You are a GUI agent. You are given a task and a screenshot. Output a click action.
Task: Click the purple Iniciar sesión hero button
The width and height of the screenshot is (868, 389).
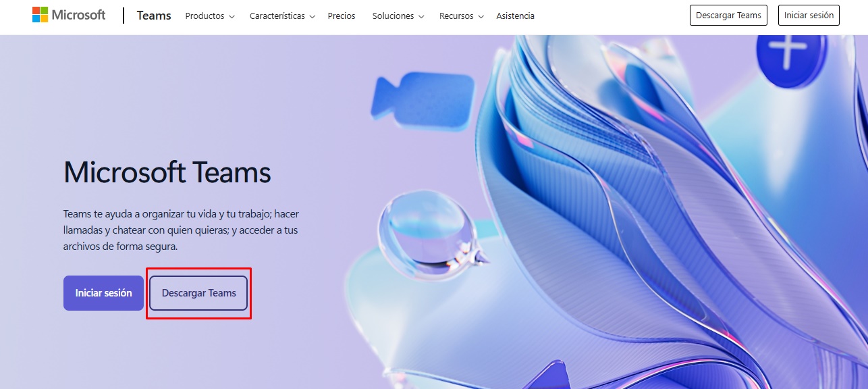point(103,293)
